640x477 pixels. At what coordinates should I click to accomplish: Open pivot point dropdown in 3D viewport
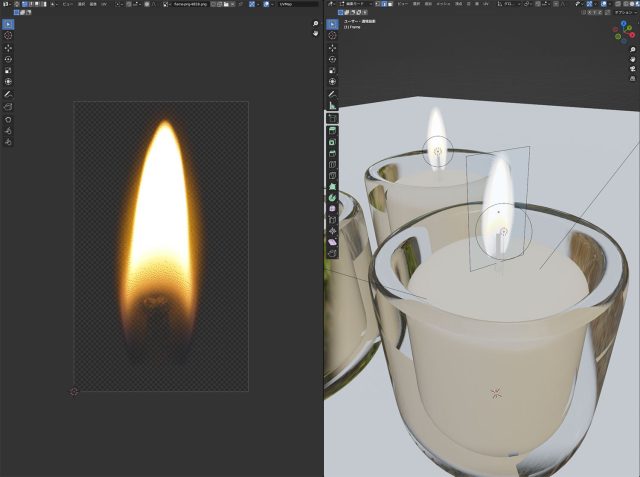[x=529, y=4]
